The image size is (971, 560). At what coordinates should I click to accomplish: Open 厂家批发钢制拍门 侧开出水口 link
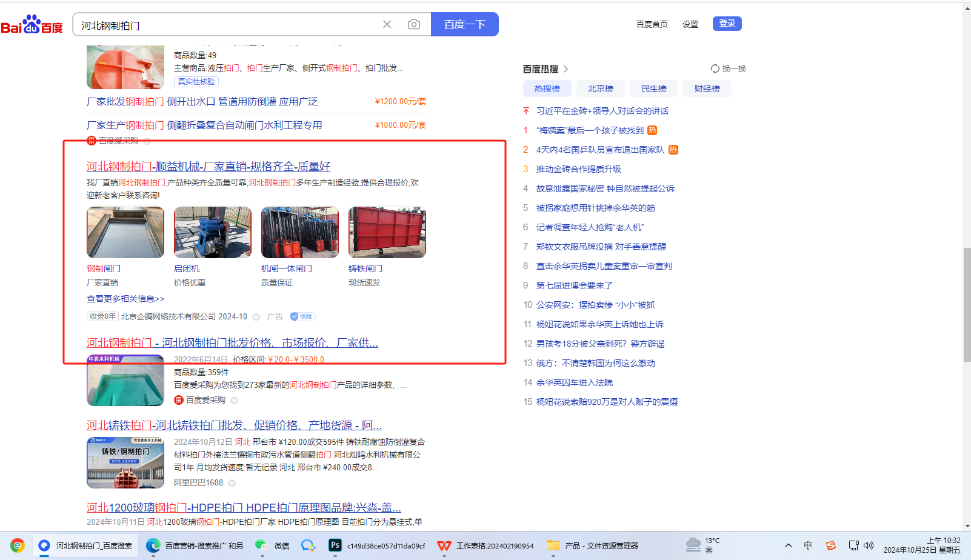point(202,101)
